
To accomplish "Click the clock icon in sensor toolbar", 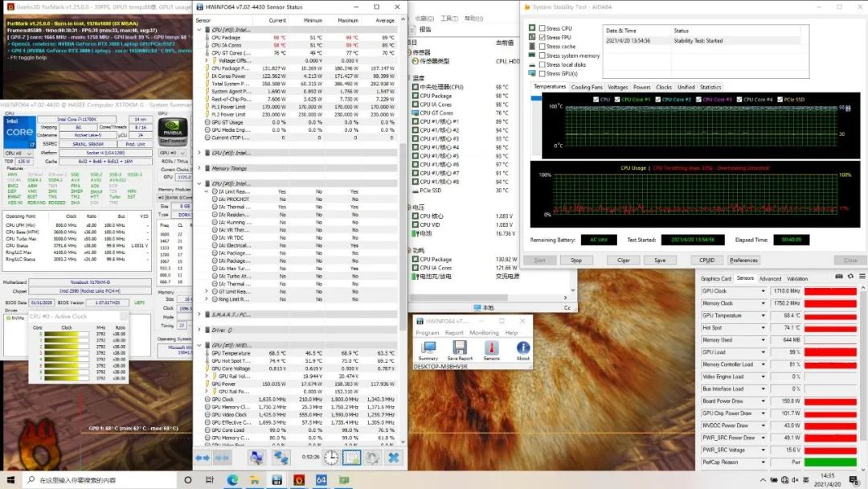I will [331, 457].
